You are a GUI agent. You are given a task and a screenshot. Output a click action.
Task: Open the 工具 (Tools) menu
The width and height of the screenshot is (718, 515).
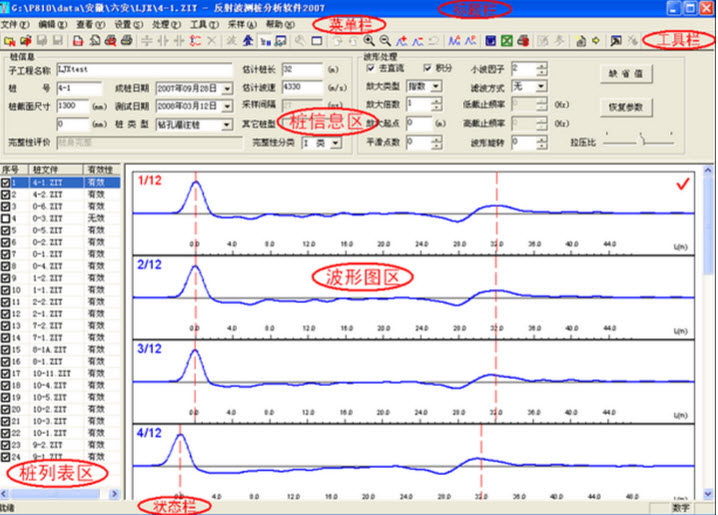click(x=204, y=24)
